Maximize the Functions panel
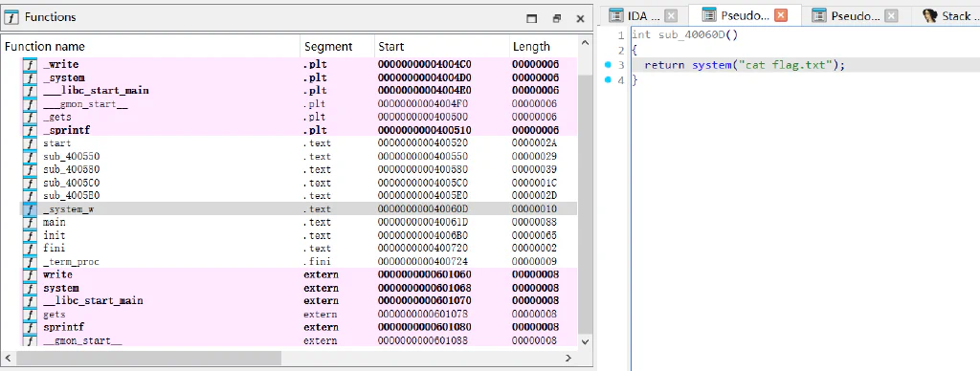The height and width of the screenshot is (371, 980). (532, 19)
